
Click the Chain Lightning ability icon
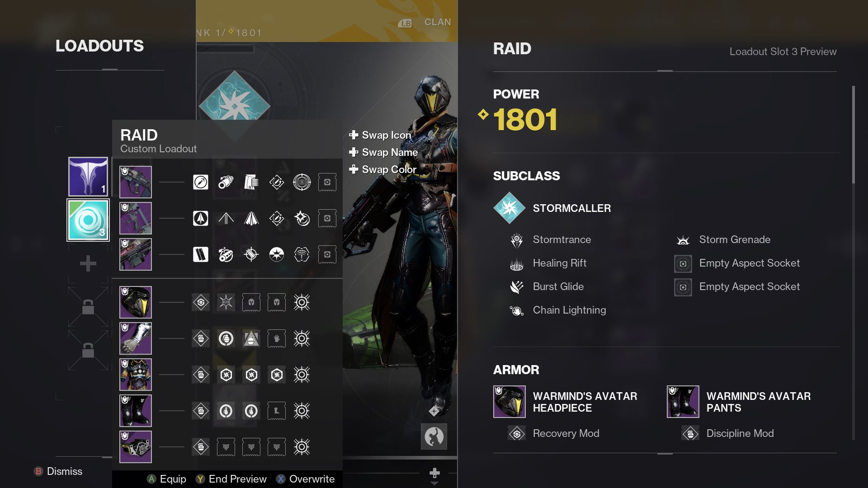click(x=516, y=310)
